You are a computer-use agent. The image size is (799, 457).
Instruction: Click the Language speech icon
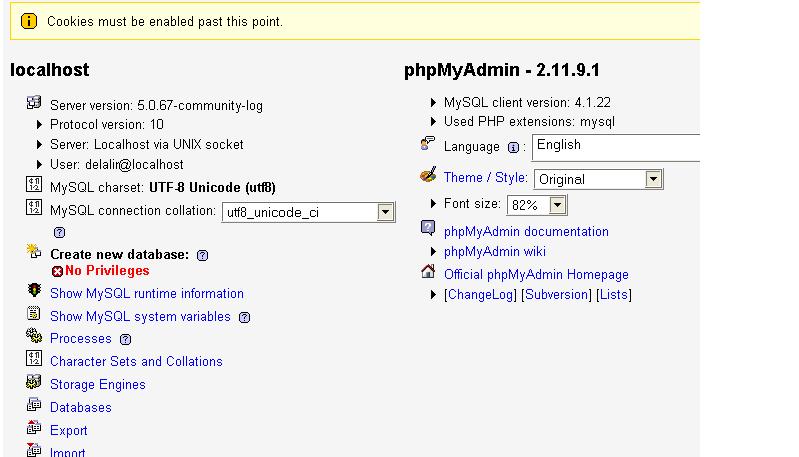click(x=428, y=143)
